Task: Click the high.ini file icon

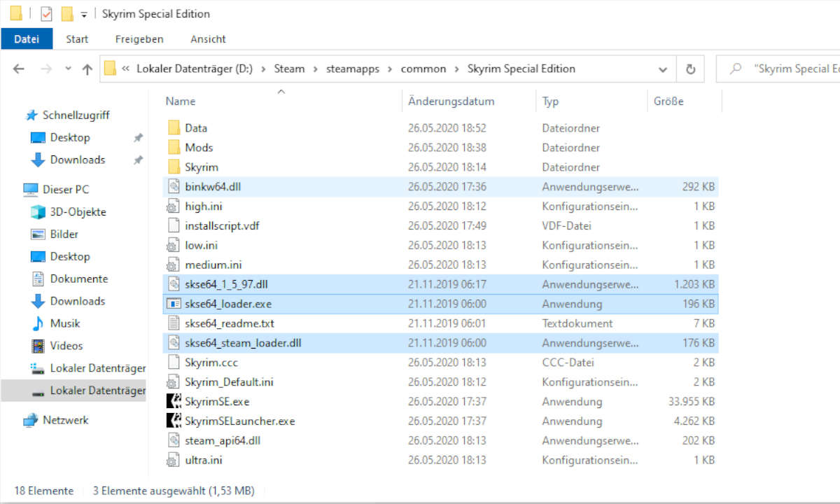Action: click(174, 206)
